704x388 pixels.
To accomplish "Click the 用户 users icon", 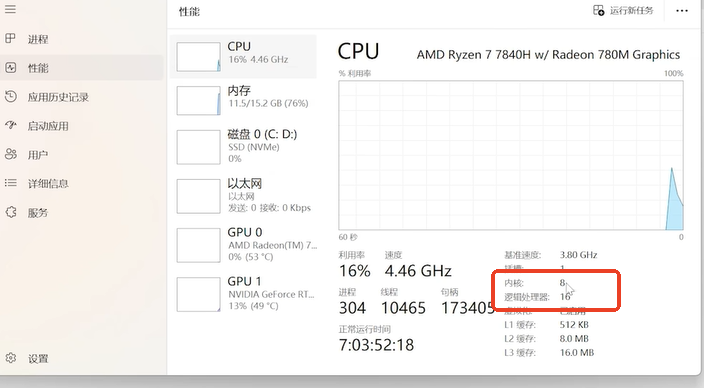I will (10, 154).
